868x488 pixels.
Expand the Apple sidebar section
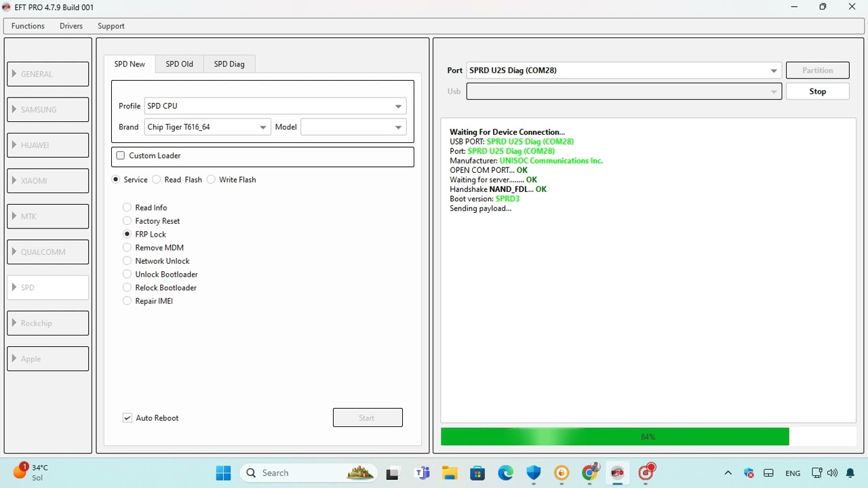48,359
